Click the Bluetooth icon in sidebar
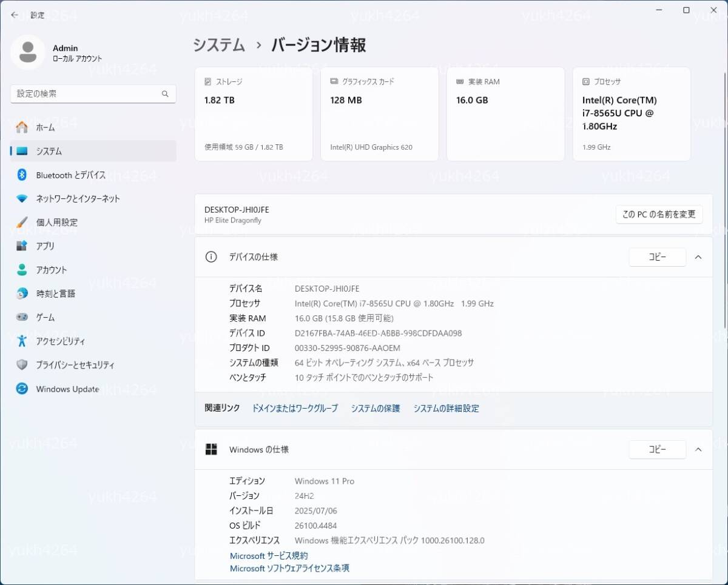The image size is (728, 585). click(x=22, y=175)
